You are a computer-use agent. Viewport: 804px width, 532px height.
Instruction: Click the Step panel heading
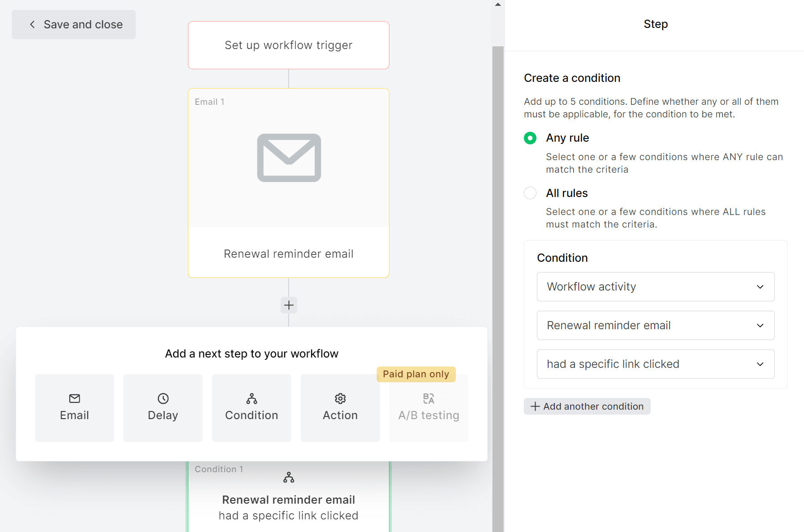coord(656,24)
